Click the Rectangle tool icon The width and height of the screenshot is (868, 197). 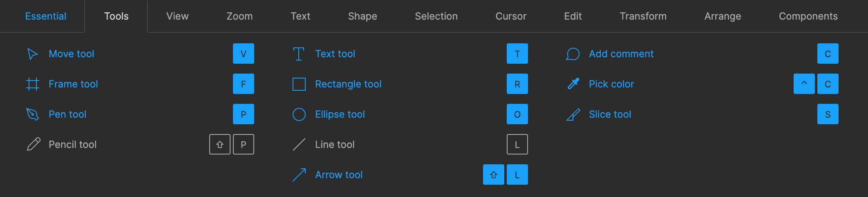pos(299,84)
